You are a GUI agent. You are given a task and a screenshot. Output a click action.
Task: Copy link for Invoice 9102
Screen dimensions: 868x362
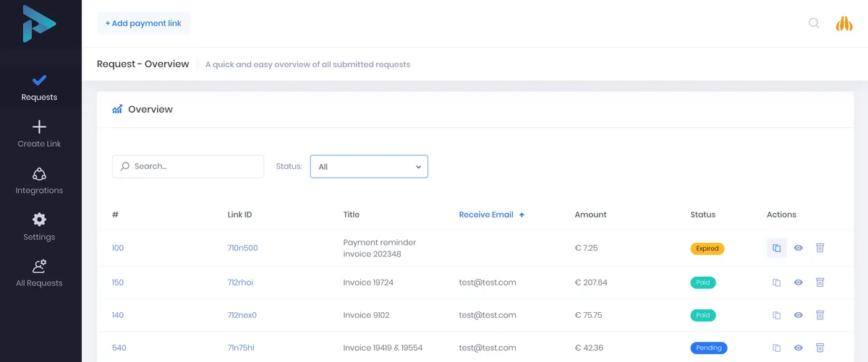point(776,315)
